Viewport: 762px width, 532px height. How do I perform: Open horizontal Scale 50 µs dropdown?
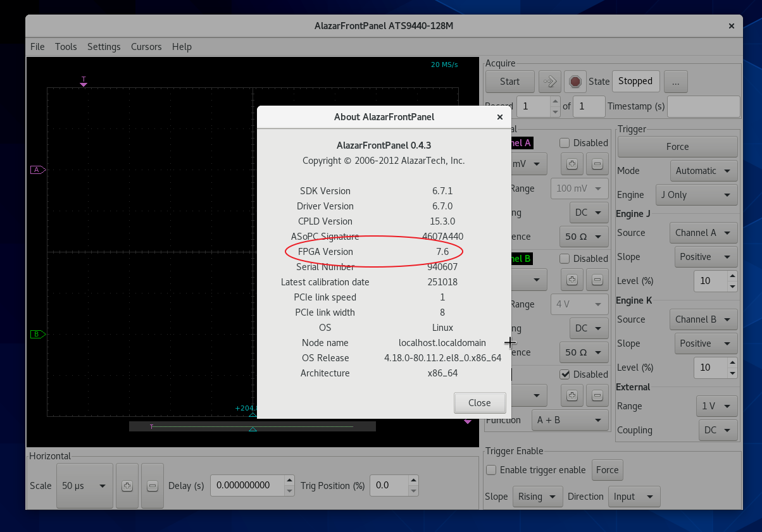click(x=85, y=486)
